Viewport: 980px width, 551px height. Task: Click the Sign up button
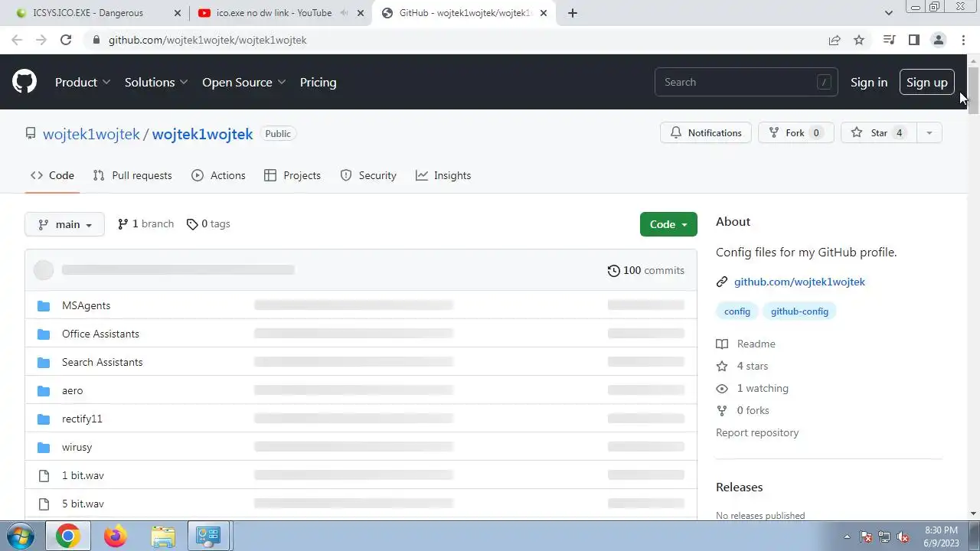tap(927, 82)
